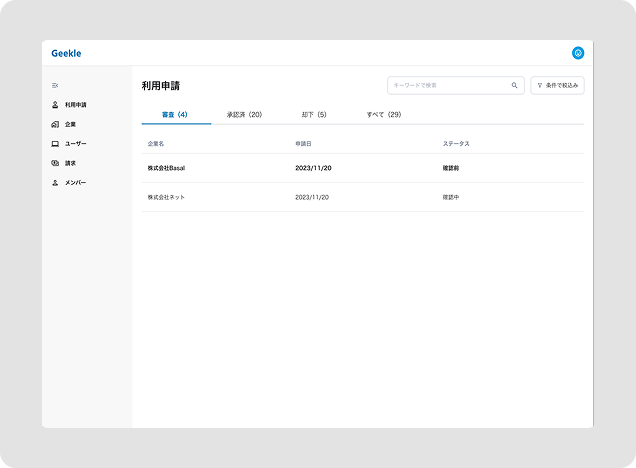The height and width of the screenshot is (468, 636).
Task: Focus the keyword search field
Action: tap(456, 85)
